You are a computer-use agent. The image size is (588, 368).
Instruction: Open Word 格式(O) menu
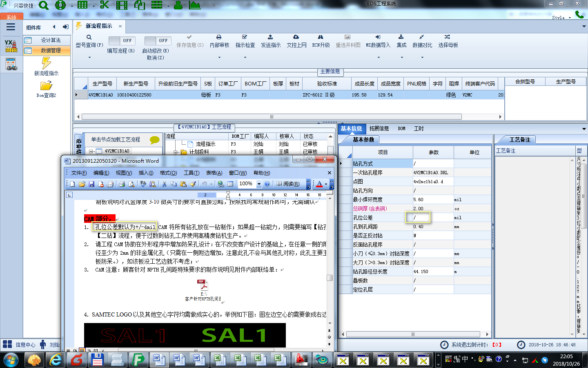tap(168, 173)
